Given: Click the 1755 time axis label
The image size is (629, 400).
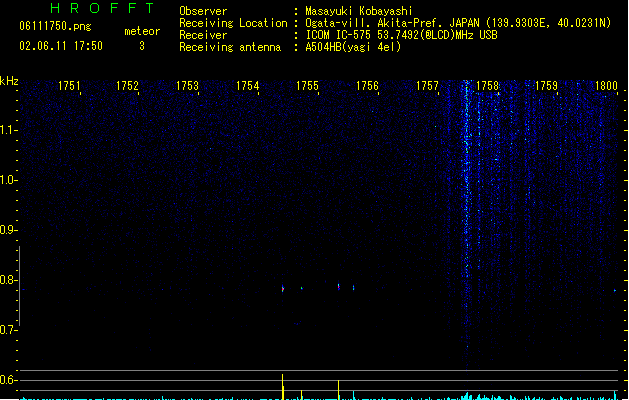Looking at the screenshot, I should pyautogui.click(x=307, y=86).
